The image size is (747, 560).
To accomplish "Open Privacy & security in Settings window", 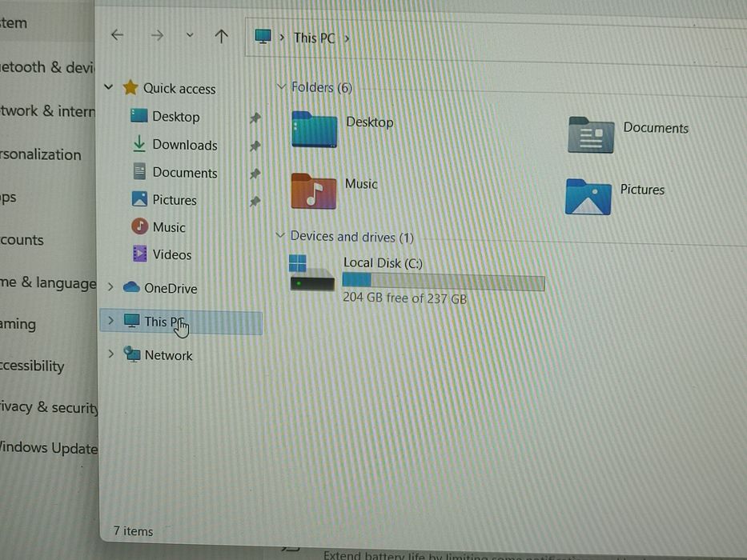I will pos(49,407).
